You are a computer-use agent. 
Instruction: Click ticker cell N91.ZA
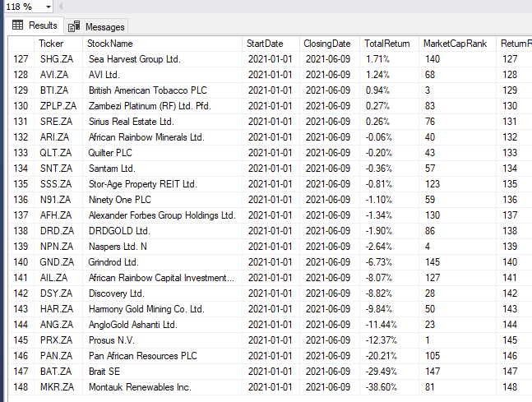[x=58, y=200]
